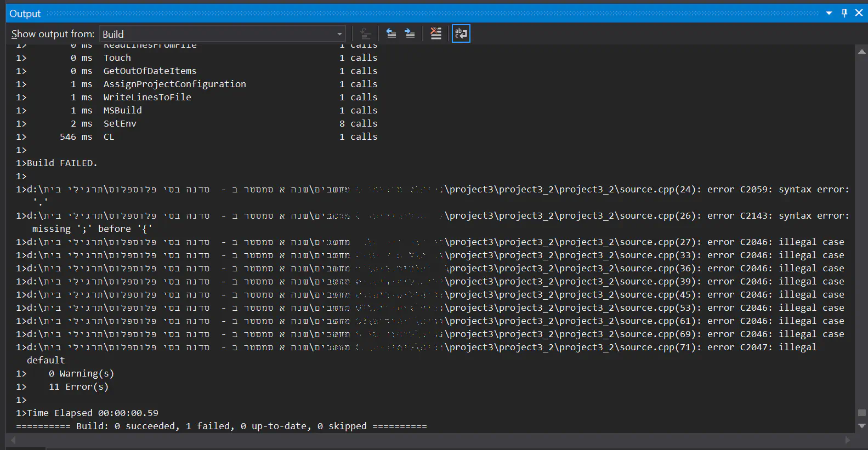Toggle word wrap in Output window

[x=461, y=34]
